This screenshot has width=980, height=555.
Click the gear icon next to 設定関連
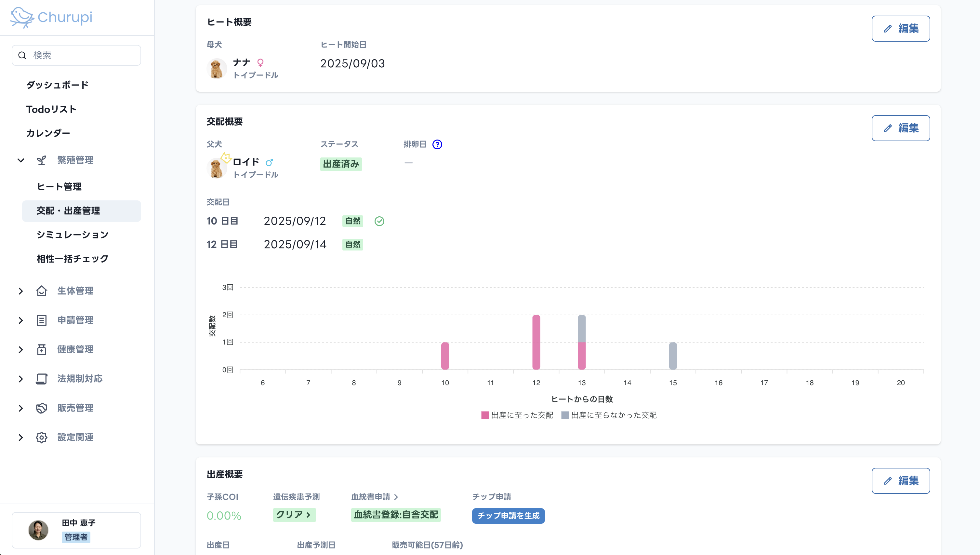coord(41,437)
